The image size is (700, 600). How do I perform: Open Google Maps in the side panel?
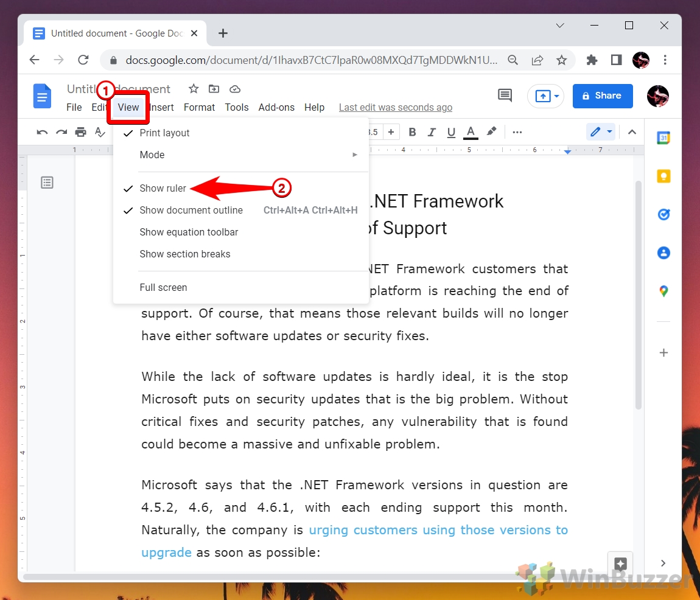663,291
